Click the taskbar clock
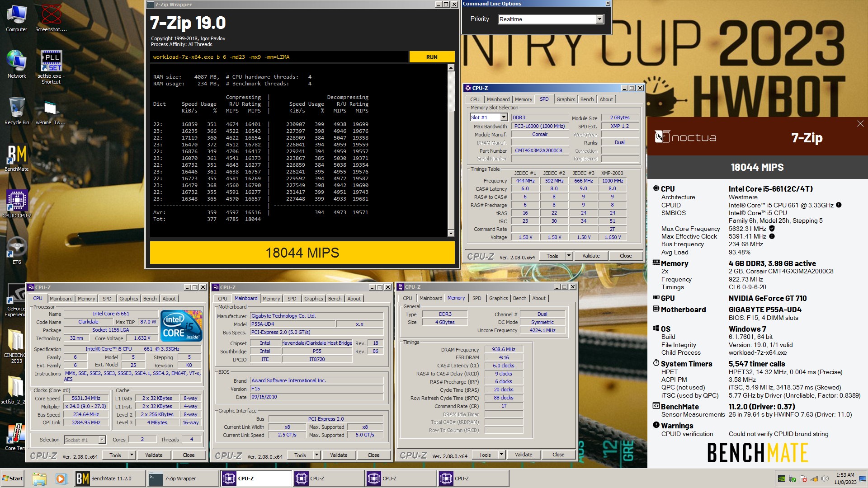The width and height of the screenshot is (868, 488). pos(845,479)
